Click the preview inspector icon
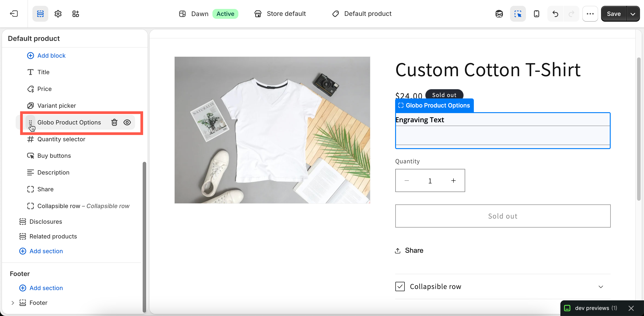 click(499, 14)
